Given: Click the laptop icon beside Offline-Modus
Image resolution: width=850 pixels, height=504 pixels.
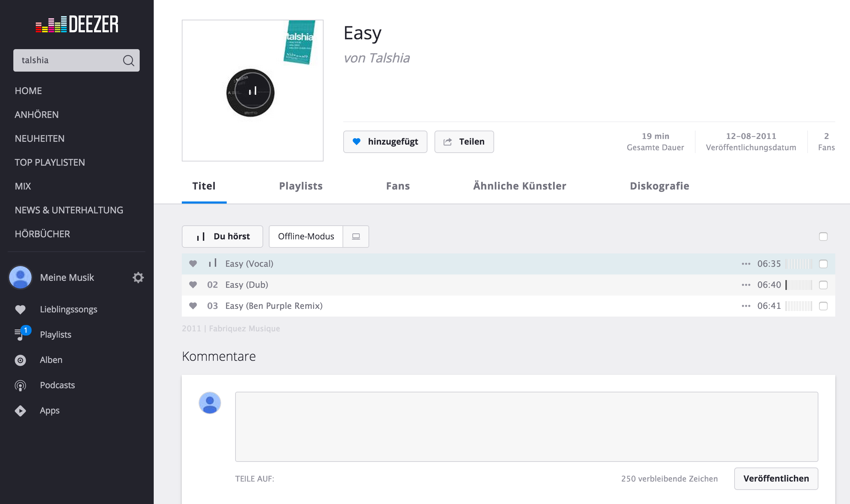Looking at the screenshot, I should 356,237.
